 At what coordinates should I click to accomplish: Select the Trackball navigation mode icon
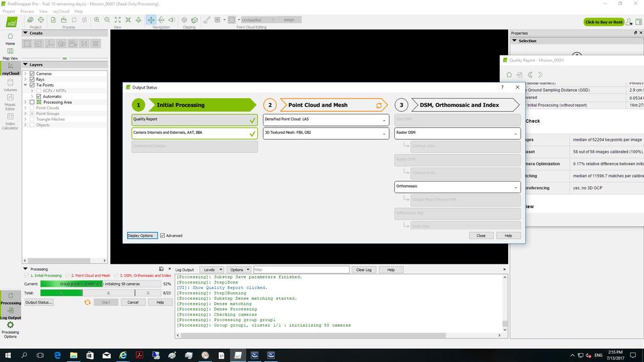[162, 19]
